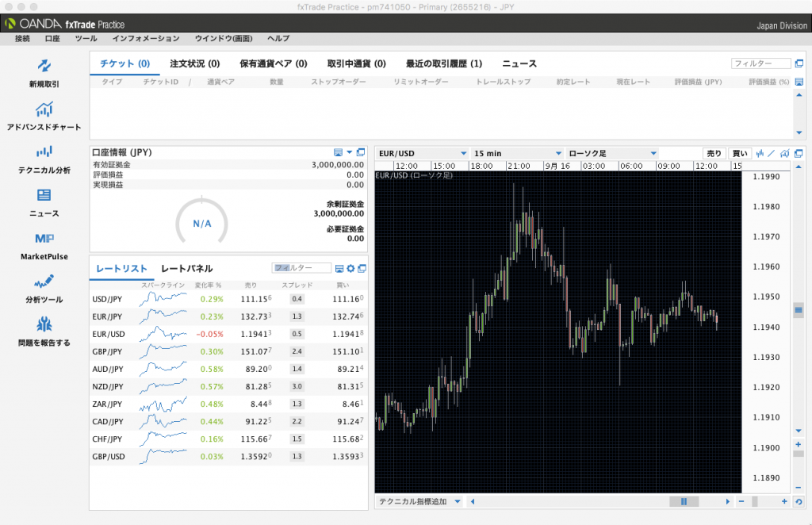Open 接続 menu

coord(22,38)
